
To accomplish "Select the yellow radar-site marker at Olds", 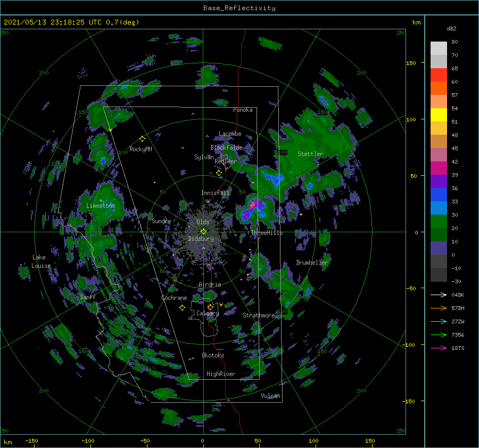I will (x=203, y=232).
